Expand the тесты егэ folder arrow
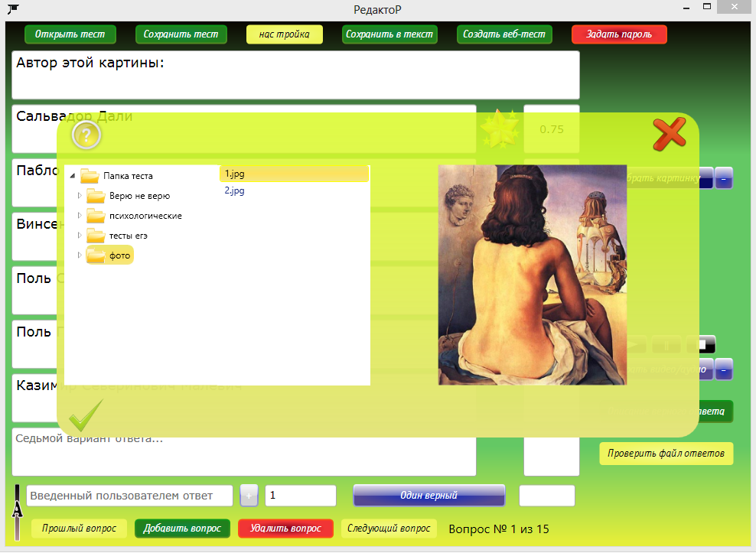 point(80,236)
